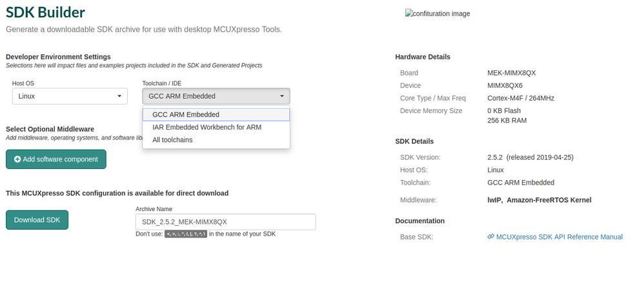Click the MEK-MIMX8QX board name
This screenshot has width=644, height=282.
(x=511, y=73)
